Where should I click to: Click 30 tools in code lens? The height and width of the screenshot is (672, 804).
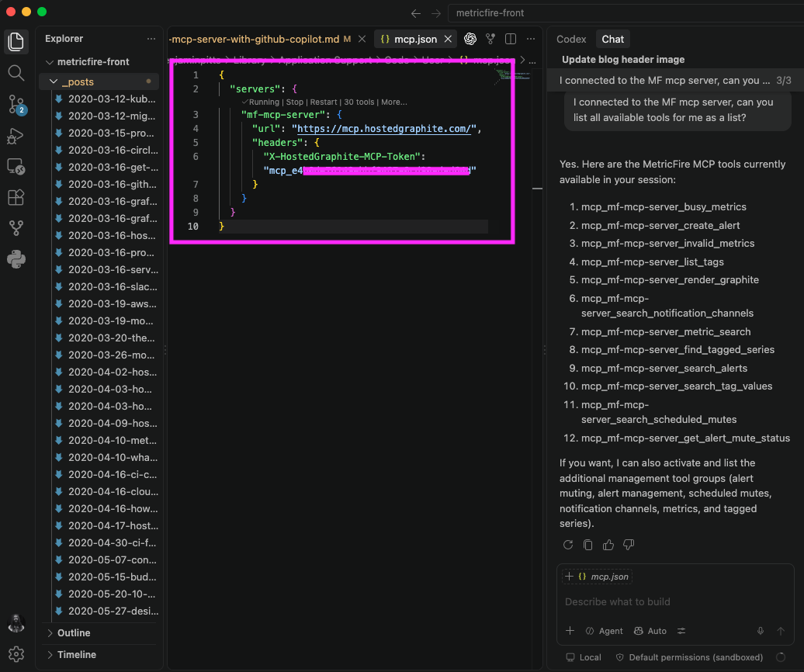pyautogui.click(x=359, y=102)
